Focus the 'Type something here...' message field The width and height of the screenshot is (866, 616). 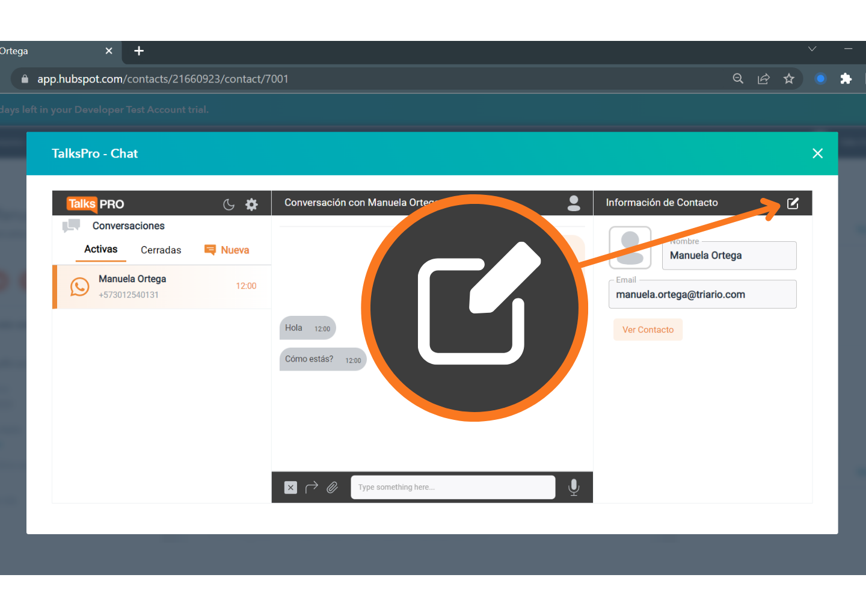[453, 487]
